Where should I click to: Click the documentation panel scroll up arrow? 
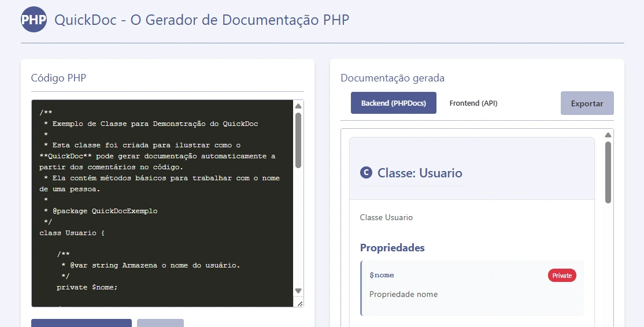point(608,135)
